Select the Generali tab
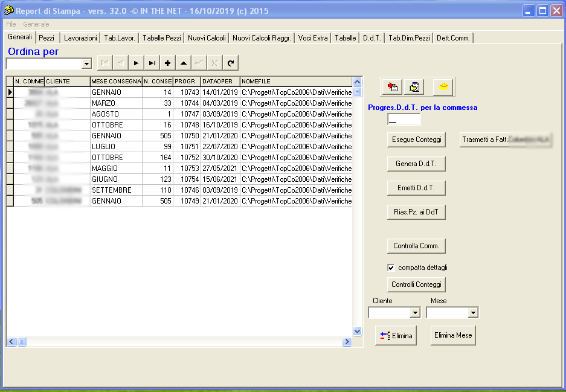This screenshot has width=566, height=392. [20, 37]
